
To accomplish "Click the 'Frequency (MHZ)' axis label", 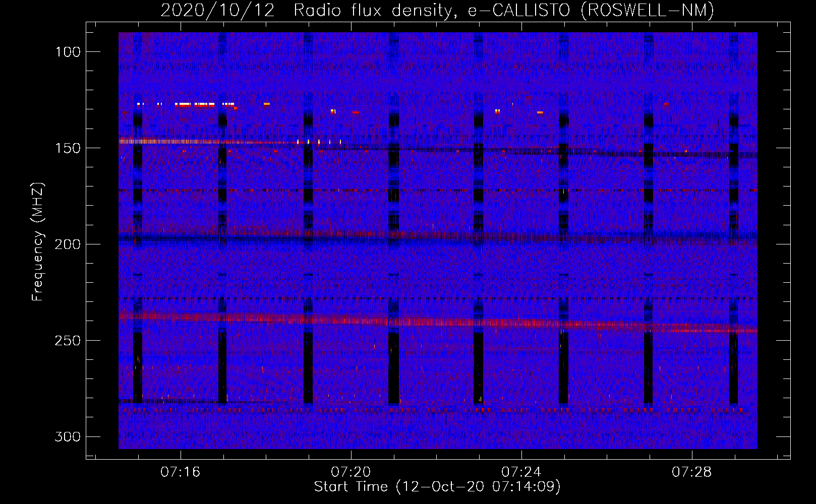I will [x=38, y=242].
